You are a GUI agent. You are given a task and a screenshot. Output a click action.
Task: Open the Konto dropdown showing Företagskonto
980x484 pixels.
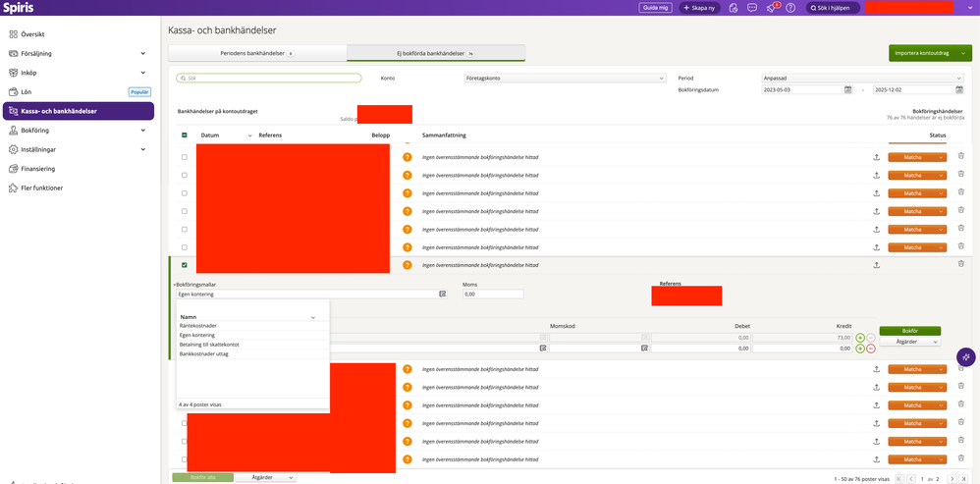564,77
